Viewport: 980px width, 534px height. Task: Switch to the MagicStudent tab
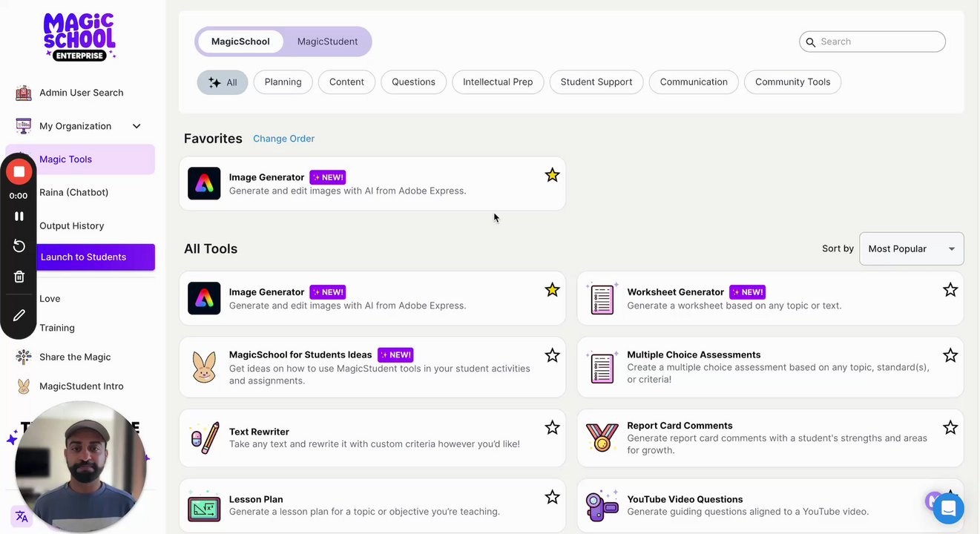coord(327,42)
